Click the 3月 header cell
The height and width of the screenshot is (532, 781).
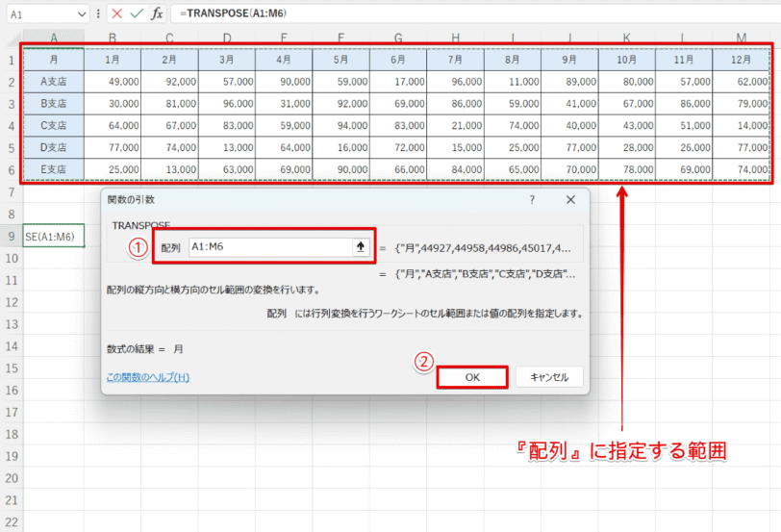coord(227,60)
